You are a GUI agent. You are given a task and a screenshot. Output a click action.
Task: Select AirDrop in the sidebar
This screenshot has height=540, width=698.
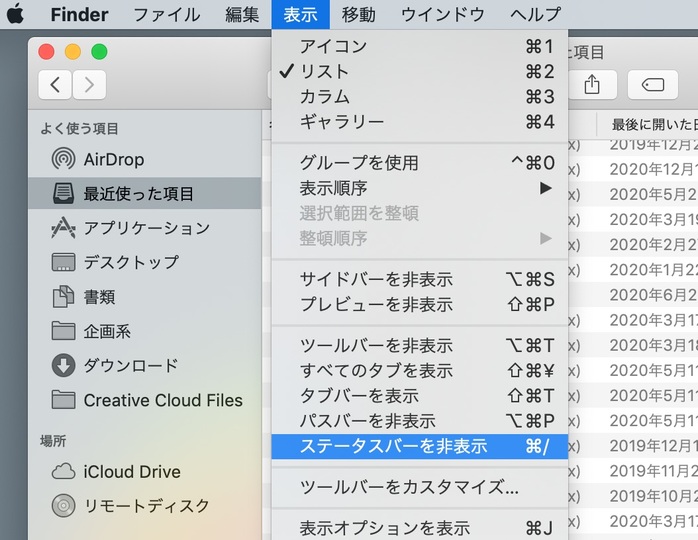tap(145, 159)
